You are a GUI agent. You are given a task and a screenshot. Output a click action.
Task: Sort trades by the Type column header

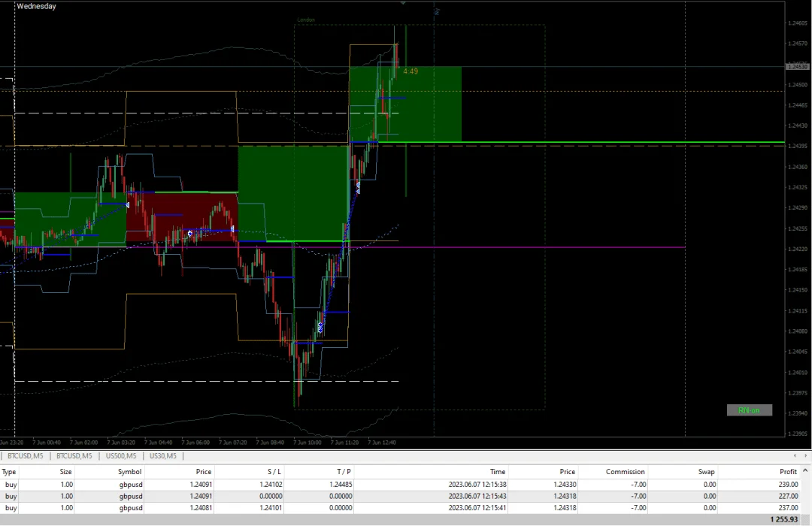(x=9, y=472)
